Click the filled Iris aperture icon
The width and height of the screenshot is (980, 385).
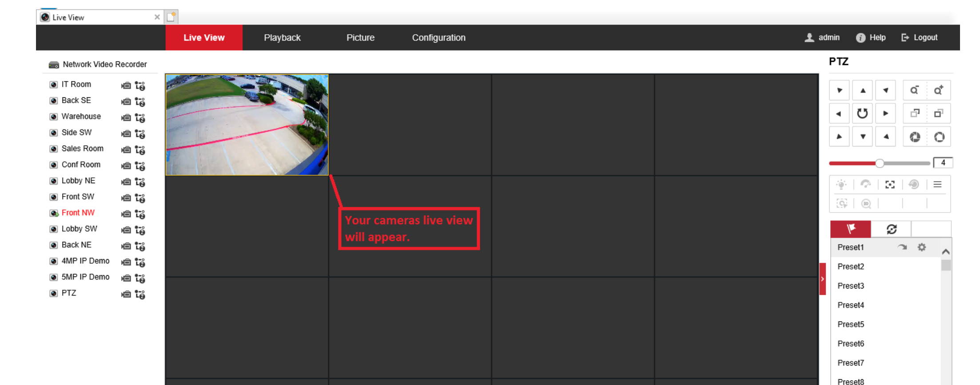click(x=914, y=137)
